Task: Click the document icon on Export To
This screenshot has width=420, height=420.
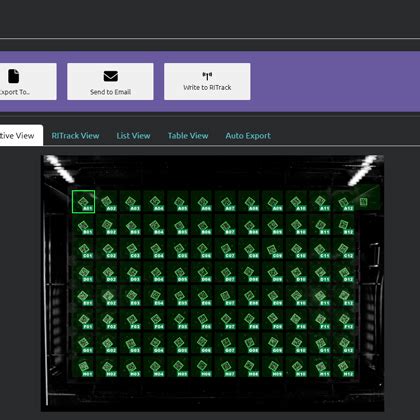Action: pyautogui.click(x=14, y=76)
